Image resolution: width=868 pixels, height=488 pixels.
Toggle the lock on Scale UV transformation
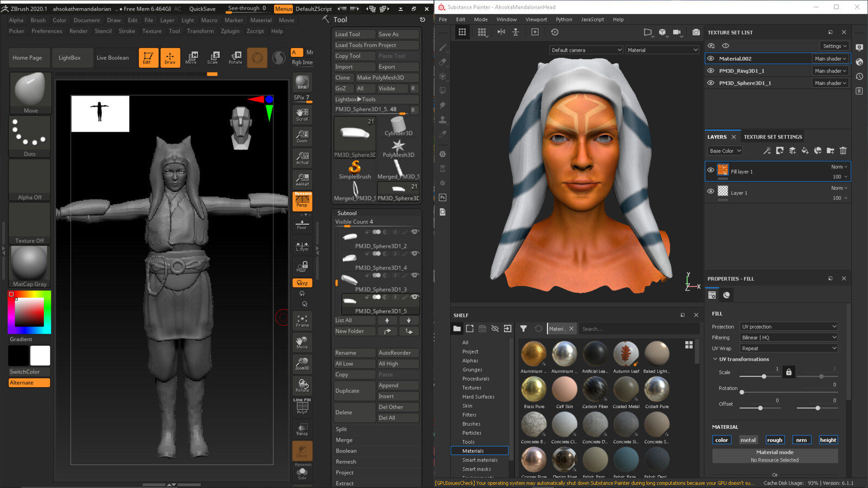789,372
